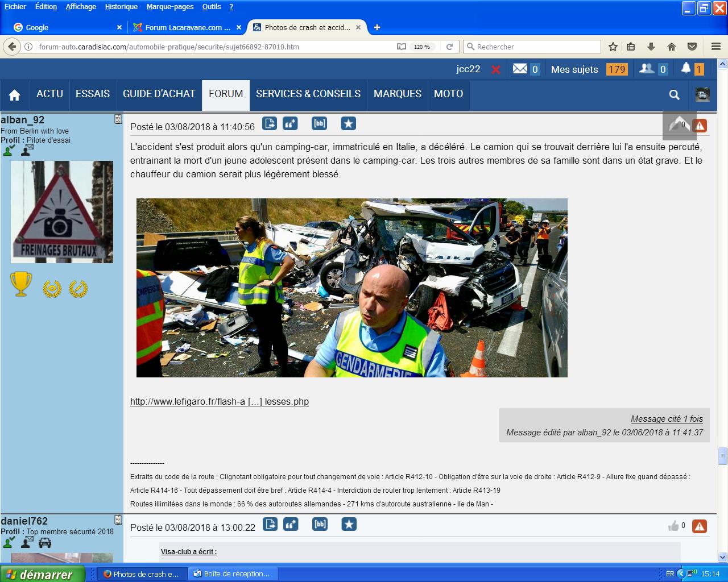728x582 pixels.
Task: Toggle reader view in the address bar
Action: 402,47
